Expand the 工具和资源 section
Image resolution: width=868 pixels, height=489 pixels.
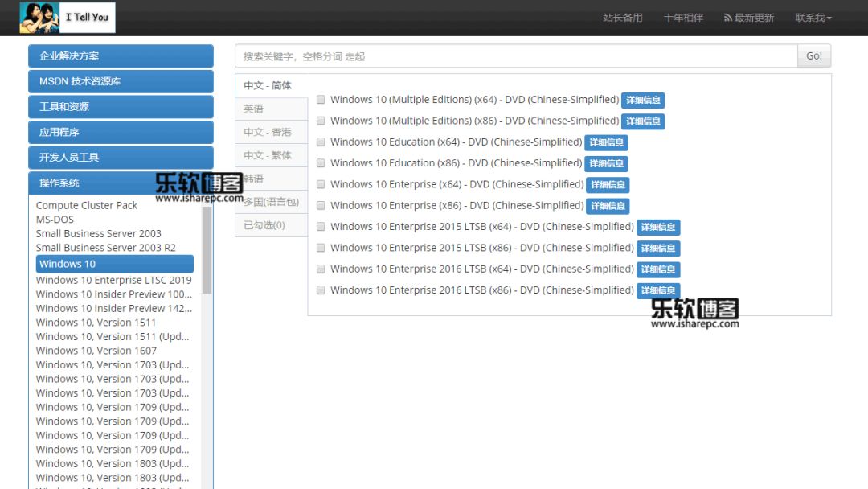click(121, 107)
